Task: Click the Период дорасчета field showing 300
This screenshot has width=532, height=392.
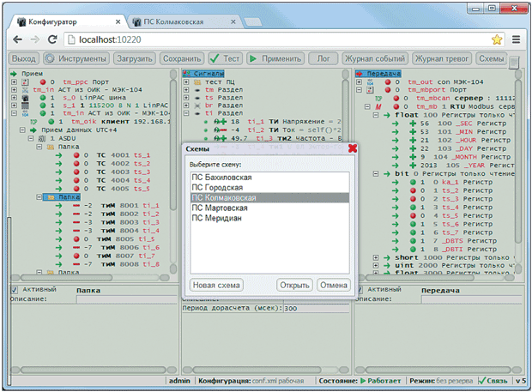Action: coord(317,308)
